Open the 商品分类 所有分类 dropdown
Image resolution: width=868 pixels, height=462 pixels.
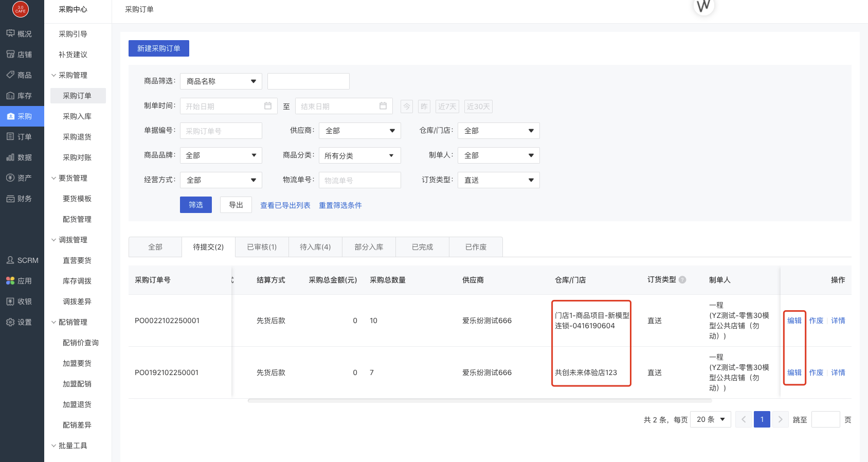click(x=360, y=155)
